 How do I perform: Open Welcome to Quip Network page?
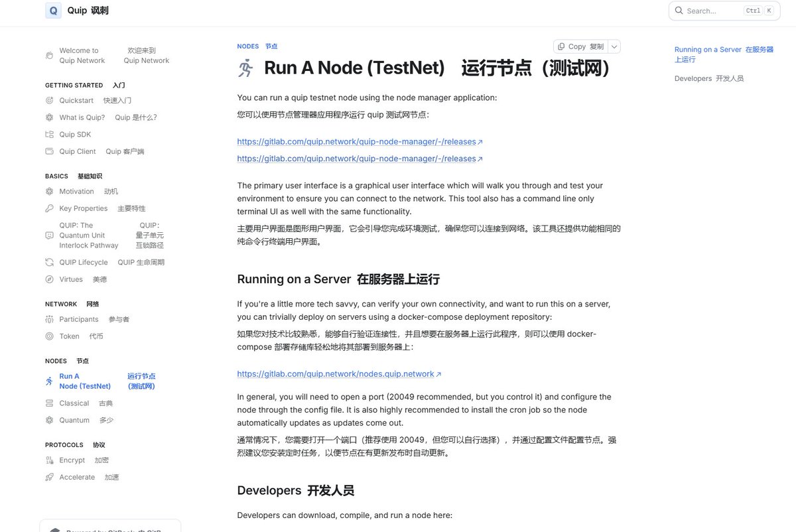(x=109, y=56)
